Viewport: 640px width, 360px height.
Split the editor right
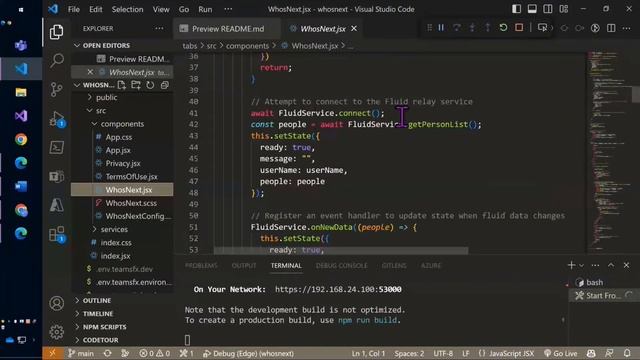point(611,28)
